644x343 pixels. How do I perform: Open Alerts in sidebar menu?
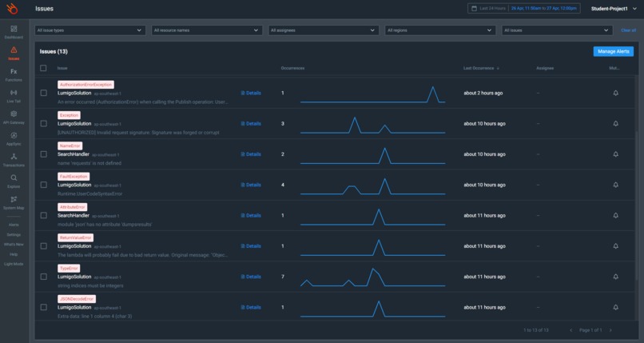tap(14, 225)
